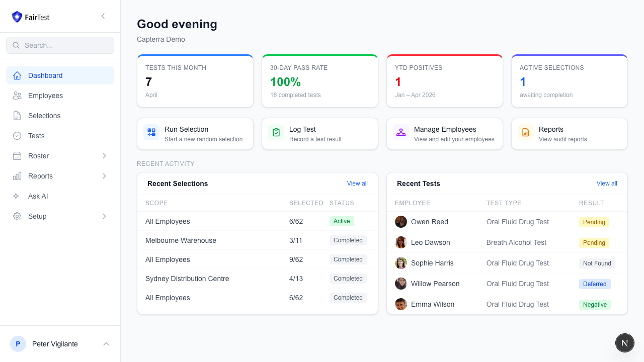This screenshot has width=644, height=362.
Task: Open the Tests This Month card
Action: tap(195, 81)
